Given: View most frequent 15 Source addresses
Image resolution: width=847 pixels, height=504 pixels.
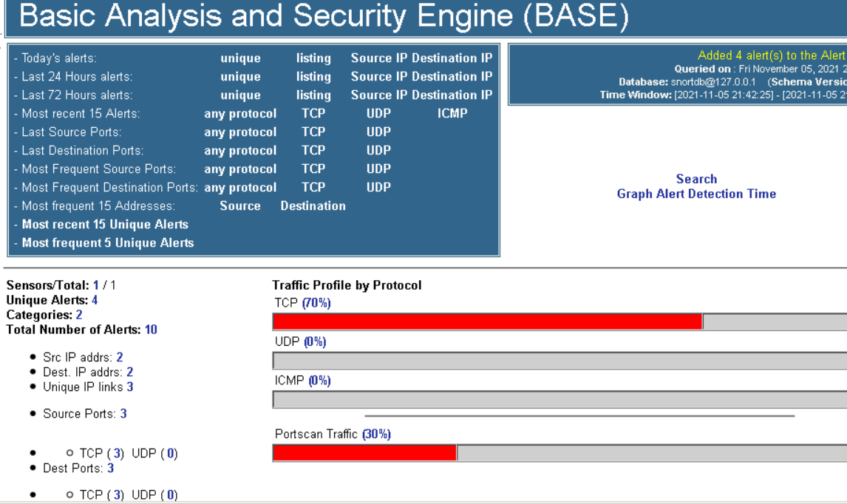Looking at the screenshot, I should click(x=240, y=206).
